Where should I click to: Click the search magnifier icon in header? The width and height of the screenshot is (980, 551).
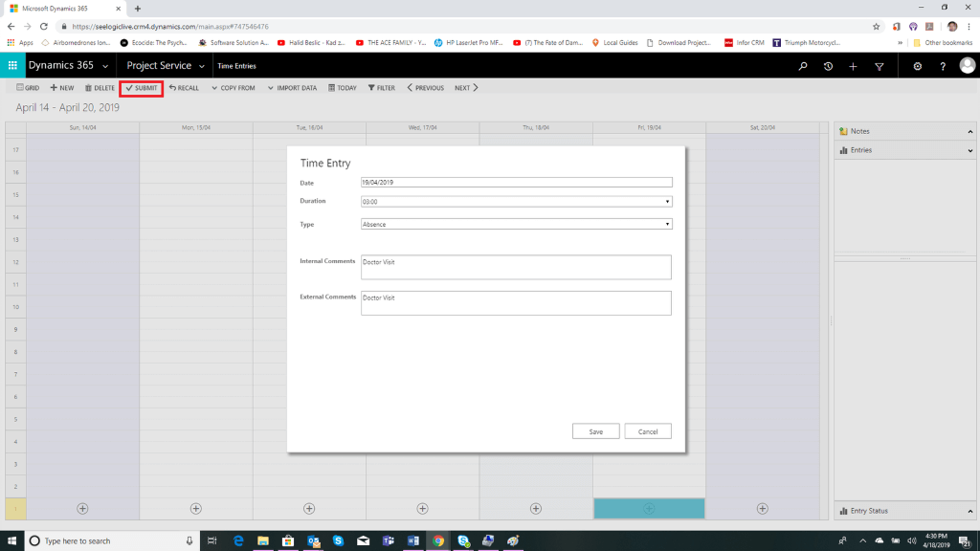pos(803,66)
